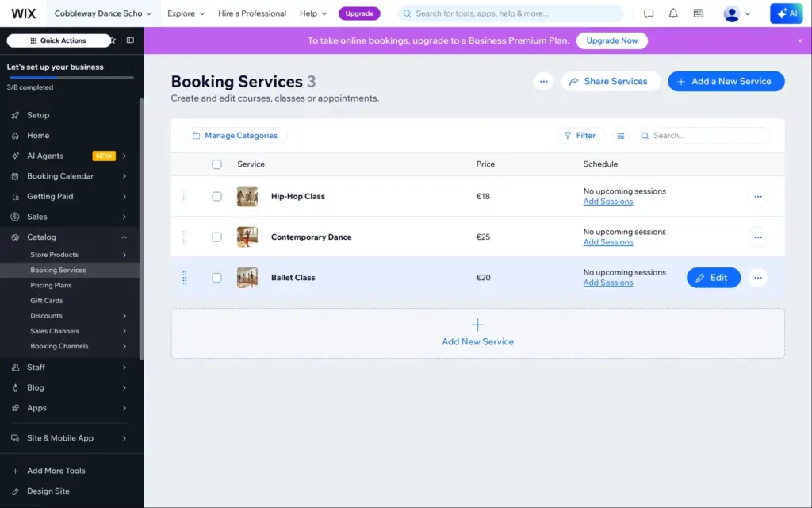Click the setup progress bar in sidebar
Viewport: 812px width, 508px height.
tap(71, 77)
